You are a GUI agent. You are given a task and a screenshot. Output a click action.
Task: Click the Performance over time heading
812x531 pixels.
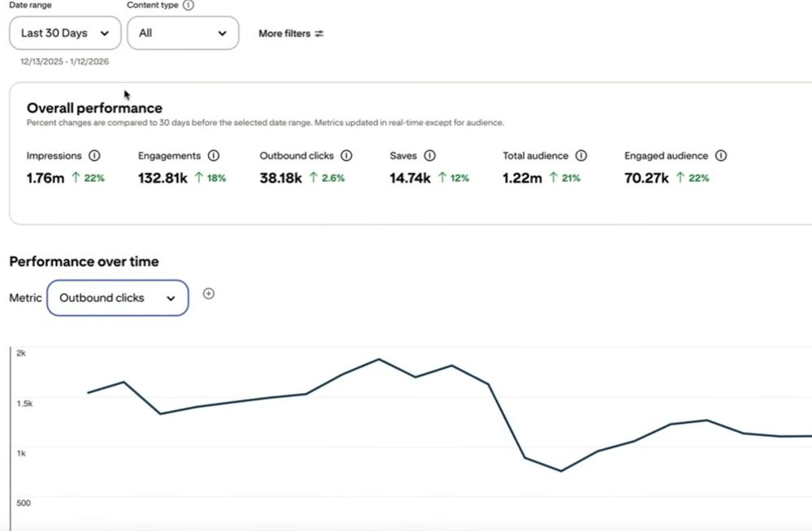point(84,261)
